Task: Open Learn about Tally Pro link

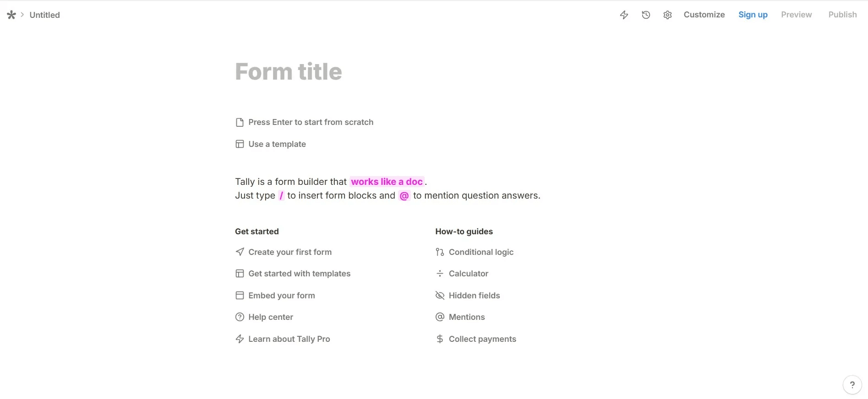Action: point(283,339)
